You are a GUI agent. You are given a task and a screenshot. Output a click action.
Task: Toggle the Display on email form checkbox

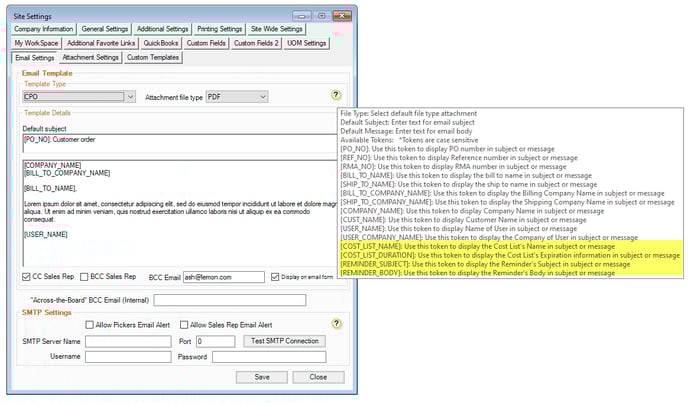click(x=275, y=276)
